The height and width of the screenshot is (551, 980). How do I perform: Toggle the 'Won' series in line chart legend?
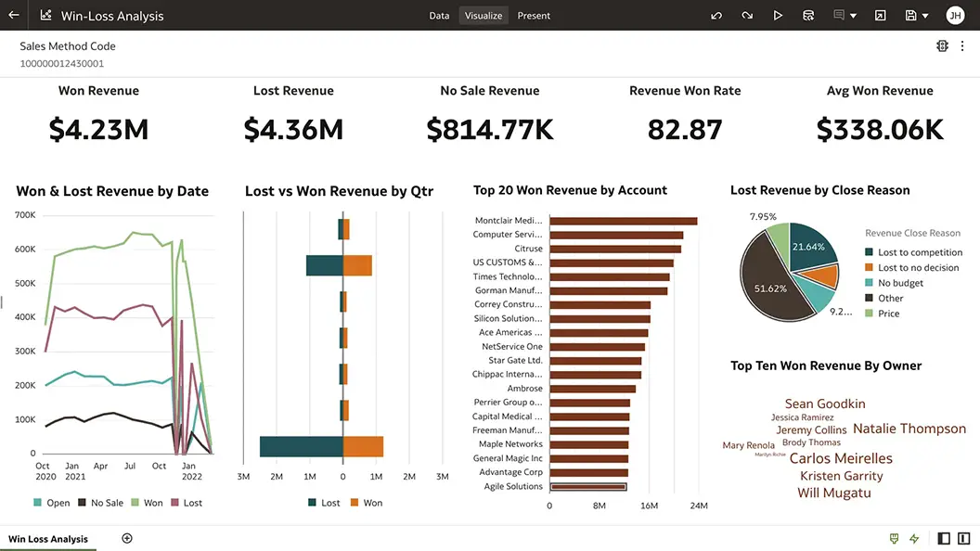point(147,503)
